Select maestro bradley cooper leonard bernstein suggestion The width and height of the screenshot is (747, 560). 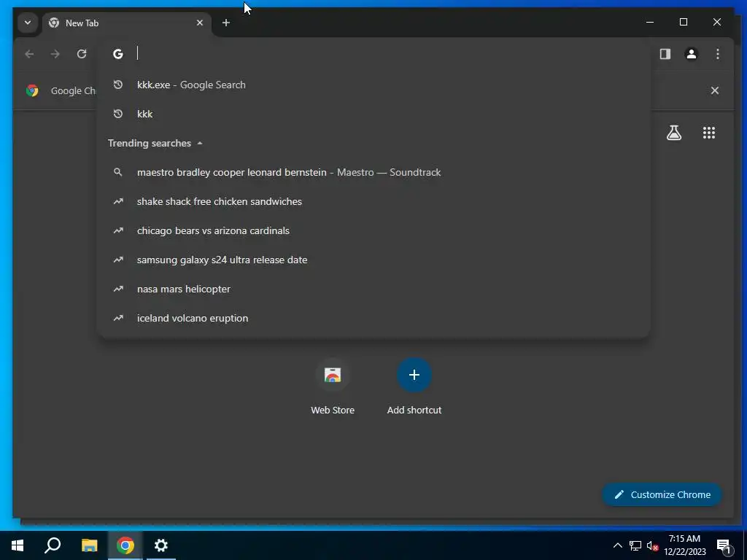coord(373,172)
